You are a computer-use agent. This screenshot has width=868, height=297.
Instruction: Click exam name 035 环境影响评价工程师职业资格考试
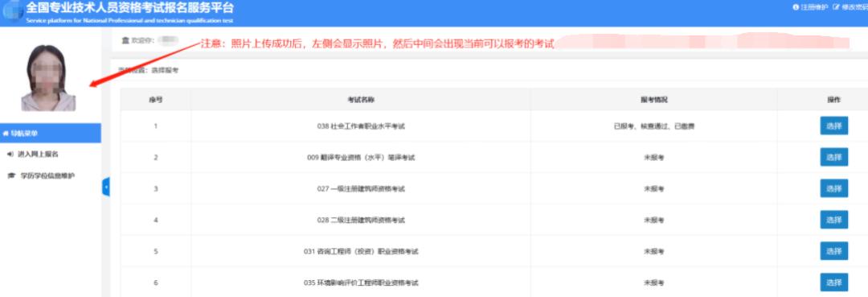[361, 283]
